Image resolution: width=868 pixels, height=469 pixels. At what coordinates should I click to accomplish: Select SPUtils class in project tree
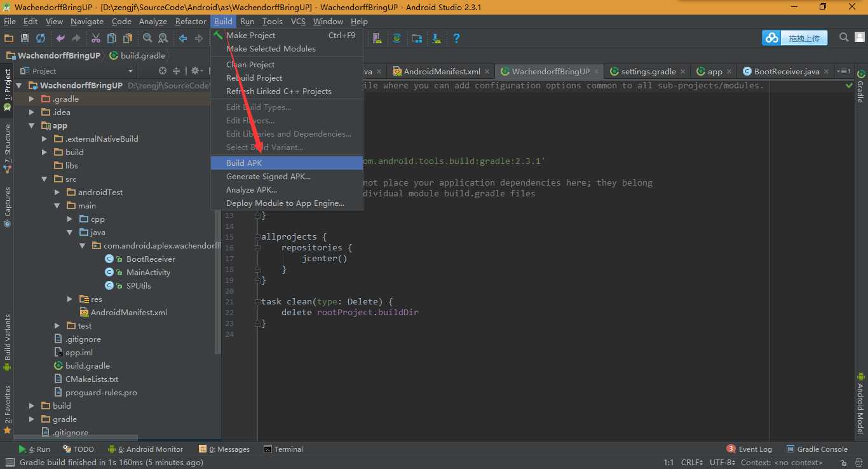[x=139, y=285]
